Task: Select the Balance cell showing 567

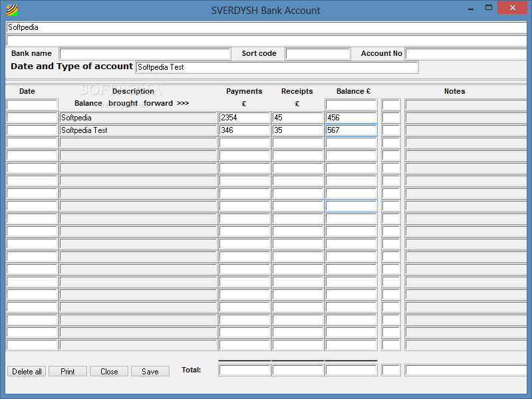Action: point(351,130)
